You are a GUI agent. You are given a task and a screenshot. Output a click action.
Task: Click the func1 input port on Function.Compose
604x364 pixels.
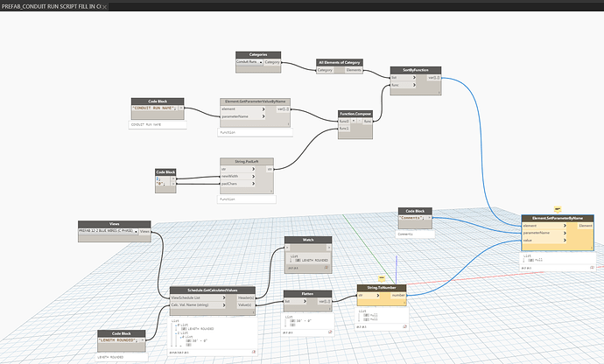pyautogui.click(x=344, y=129)
